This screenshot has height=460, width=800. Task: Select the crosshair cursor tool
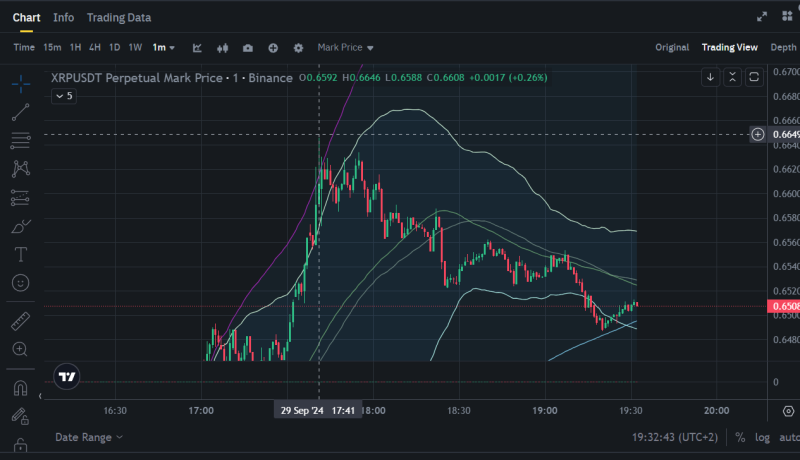(x=20, y=84)
